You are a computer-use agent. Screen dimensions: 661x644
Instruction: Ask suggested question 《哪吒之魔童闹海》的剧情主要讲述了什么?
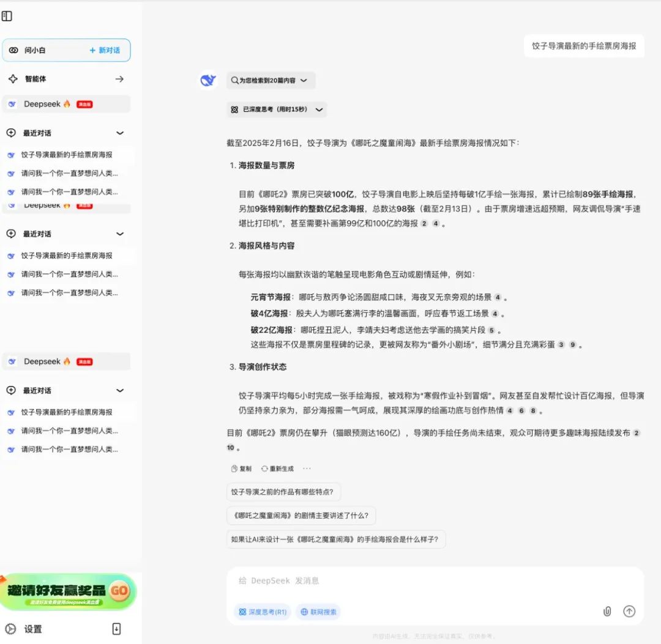(301, 516)
